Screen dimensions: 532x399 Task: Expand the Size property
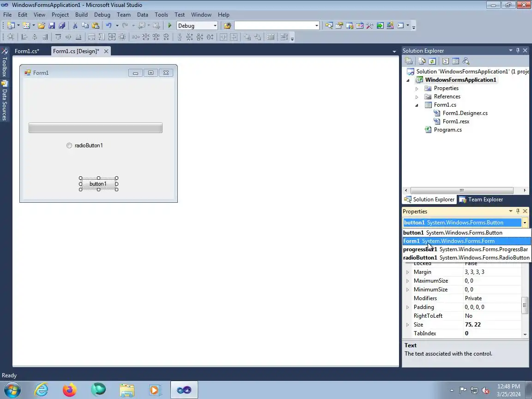[407, 325]
